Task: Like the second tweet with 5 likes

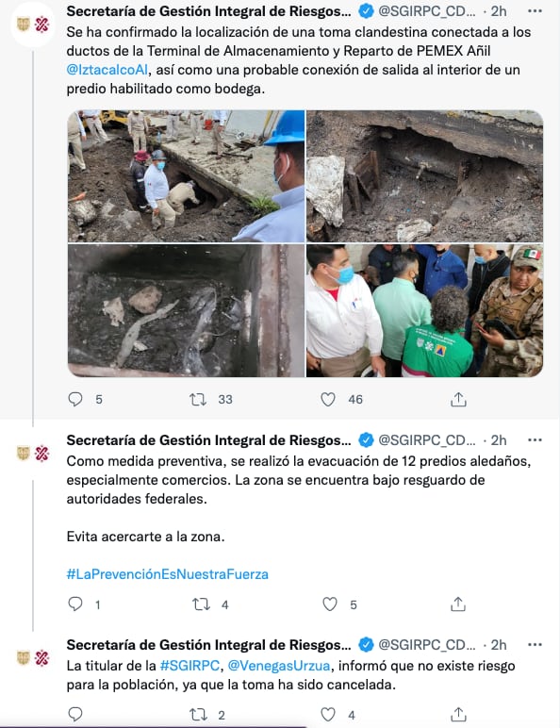Action: tap(330, 604)
